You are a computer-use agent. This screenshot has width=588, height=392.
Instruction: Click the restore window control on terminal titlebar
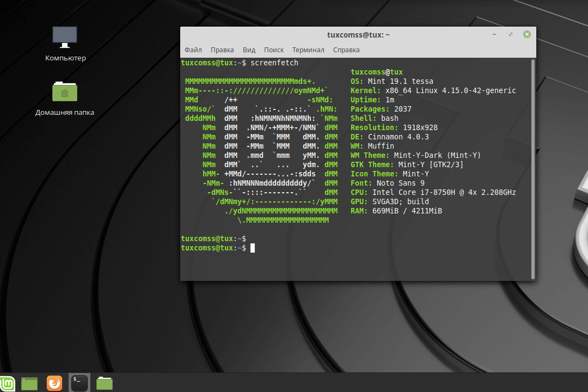pos(510,34)
